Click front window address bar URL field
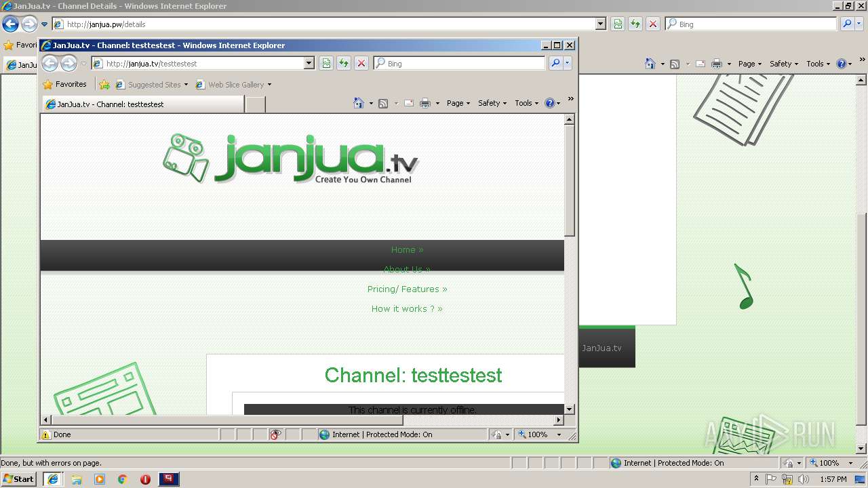This screenshot has height=488, width=868. [x=197, y=63]
